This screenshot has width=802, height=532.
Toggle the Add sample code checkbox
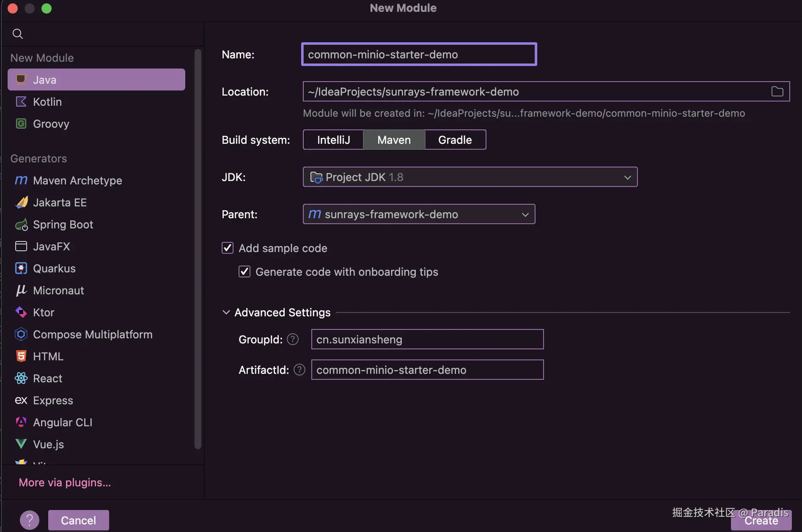[228, 248]
